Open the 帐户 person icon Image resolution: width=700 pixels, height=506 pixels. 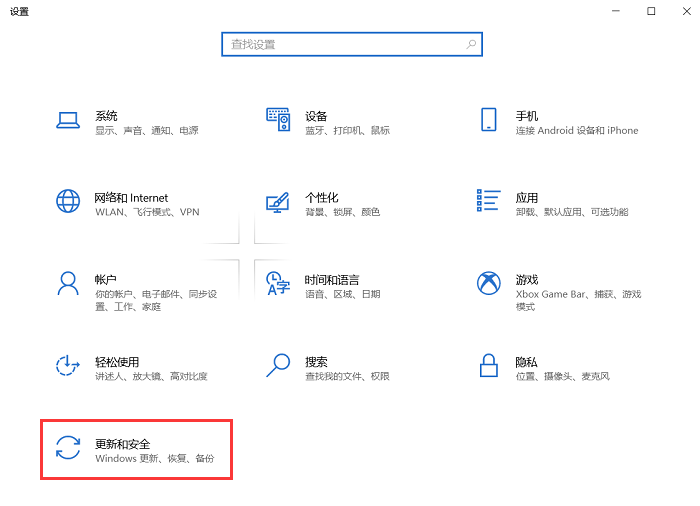tap(68, 283)
